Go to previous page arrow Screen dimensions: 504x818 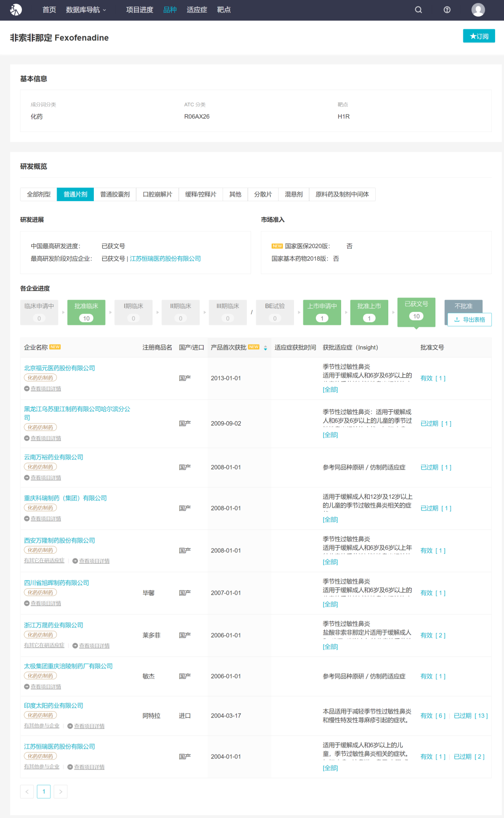(27, 791)
